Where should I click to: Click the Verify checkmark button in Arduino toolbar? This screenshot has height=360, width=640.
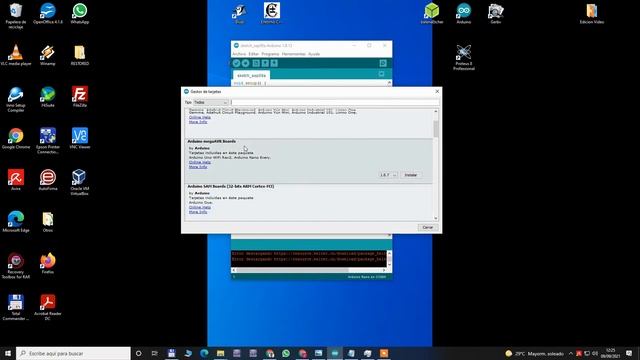click(236, 63)
